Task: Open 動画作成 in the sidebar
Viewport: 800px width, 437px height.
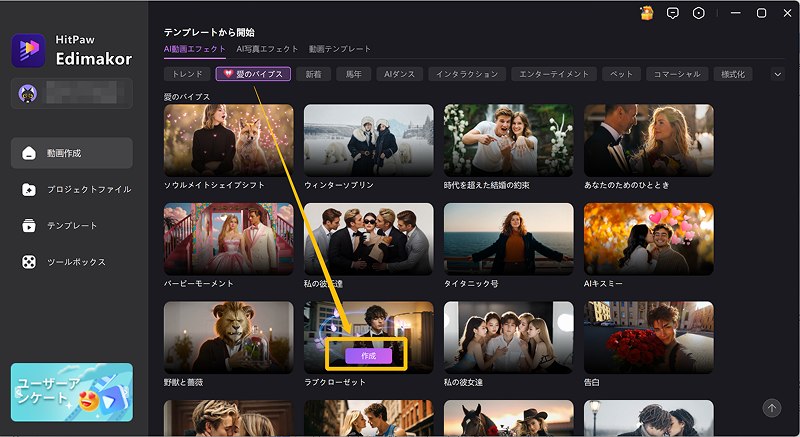Action: point(72,153)
